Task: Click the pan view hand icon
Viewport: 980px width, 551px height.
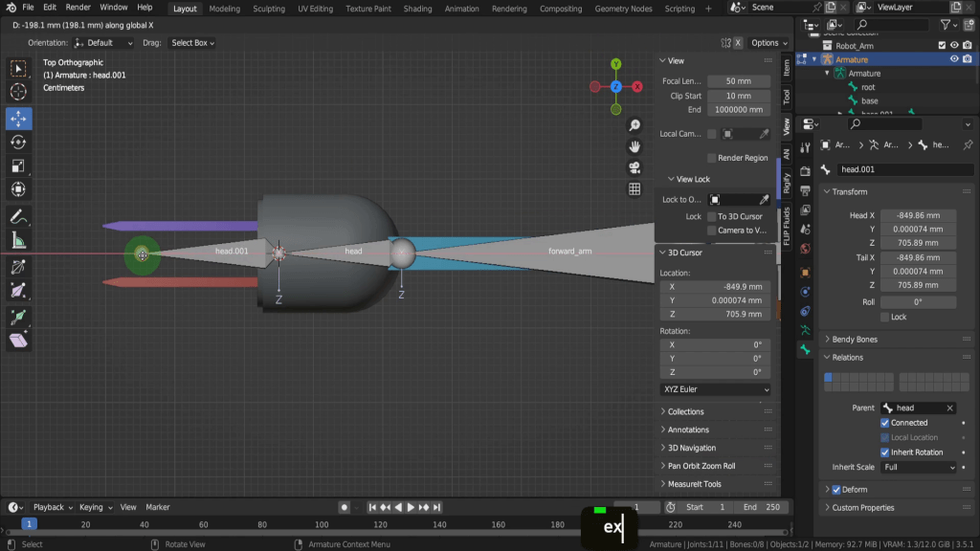Action: point(635,146)
